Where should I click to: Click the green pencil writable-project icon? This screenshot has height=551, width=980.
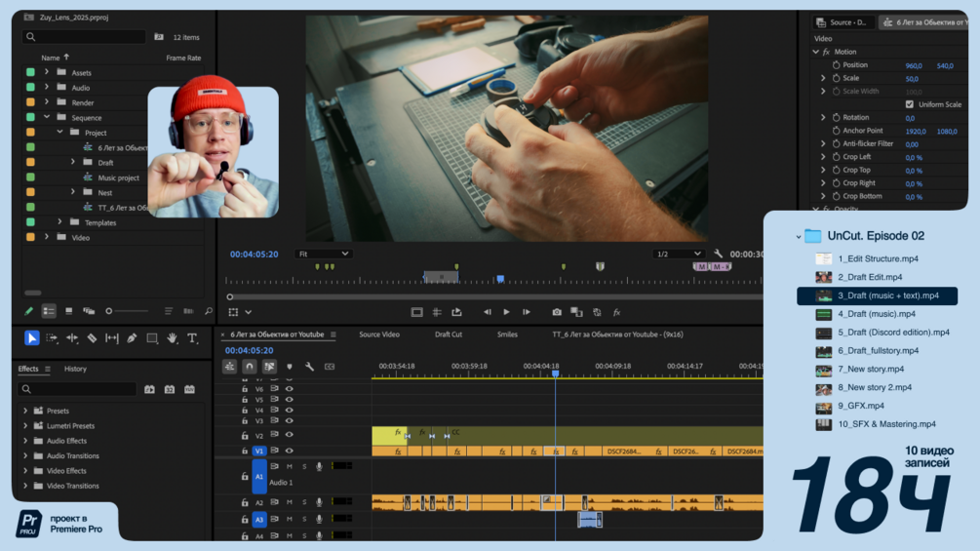28,310
